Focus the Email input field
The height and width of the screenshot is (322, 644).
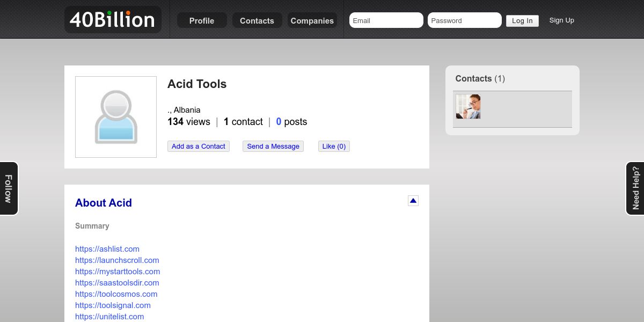pyautogui.click(x=386, y=20)
